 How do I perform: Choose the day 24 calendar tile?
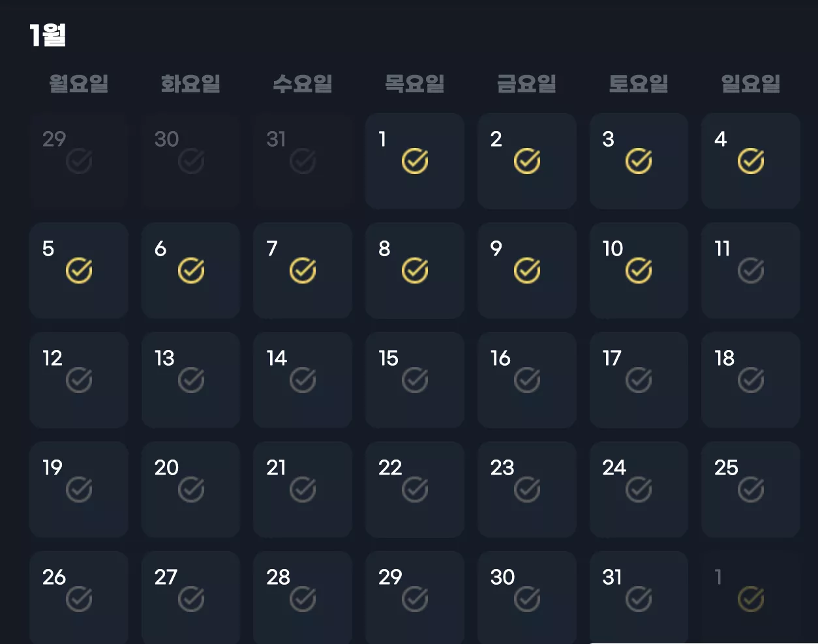point(639,490)
